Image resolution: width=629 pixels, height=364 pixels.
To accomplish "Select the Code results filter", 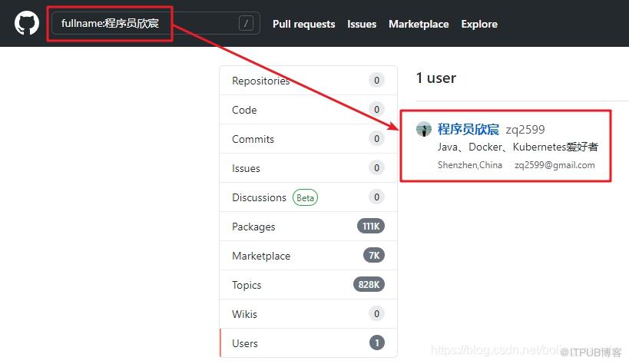I will [x=308, y=110].
